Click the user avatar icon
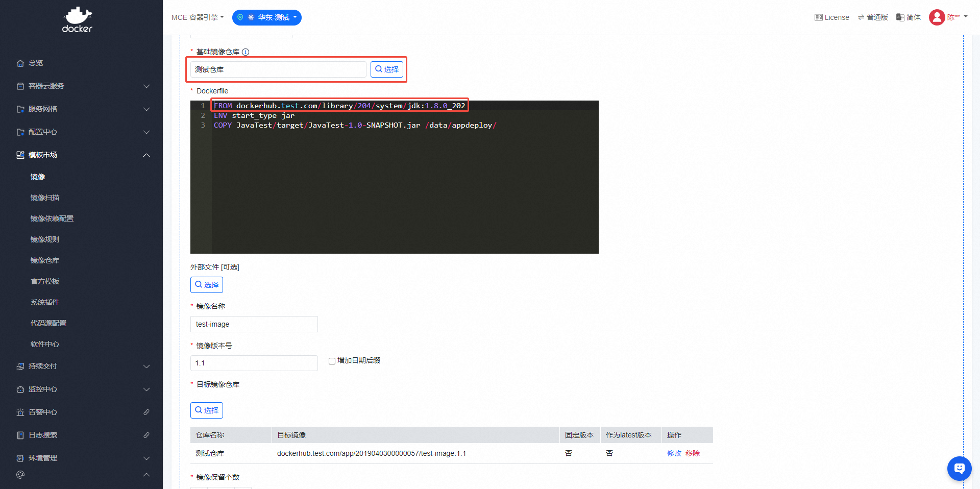Image resolution: width=980 pixels, height=489 pixels. [937, 17]
